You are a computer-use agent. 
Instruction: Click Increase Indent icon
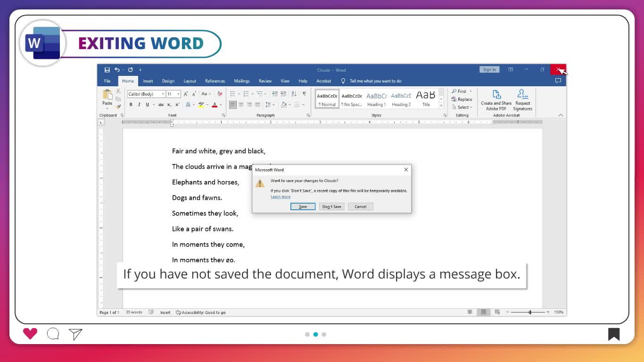(x=283, y=94)
